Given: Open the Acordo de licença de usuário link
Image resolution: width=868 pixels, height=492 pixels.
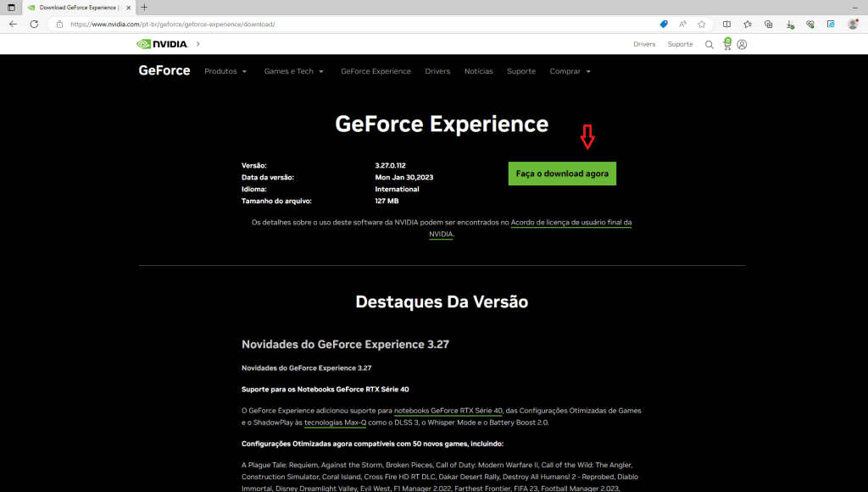Looking at the screenshot, I should [571, 223].
